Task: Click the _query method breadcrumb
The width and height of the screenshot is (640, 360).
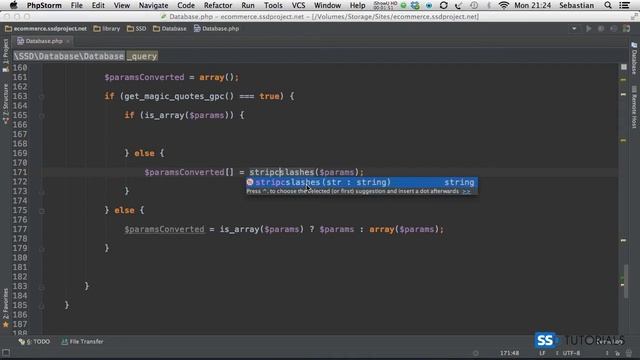Action: click(142, 56)
